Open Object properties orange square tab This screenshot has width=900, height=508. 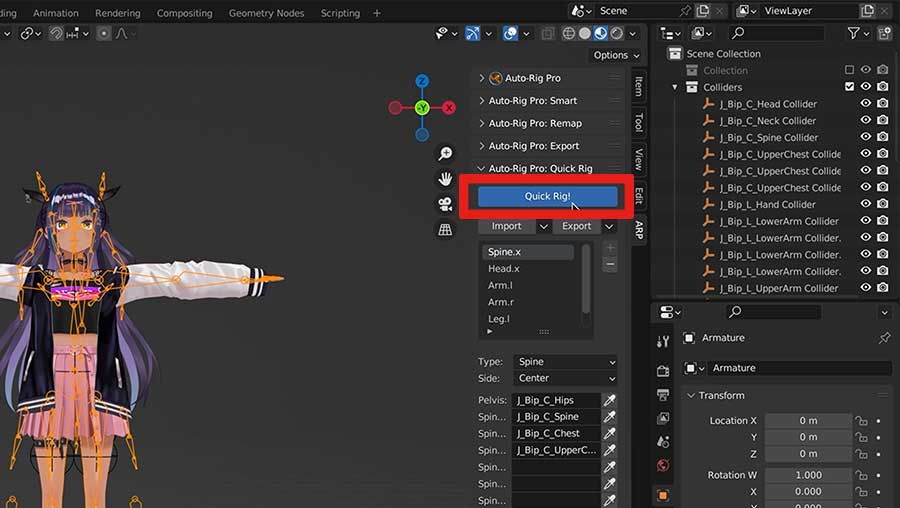click(663, 495)
